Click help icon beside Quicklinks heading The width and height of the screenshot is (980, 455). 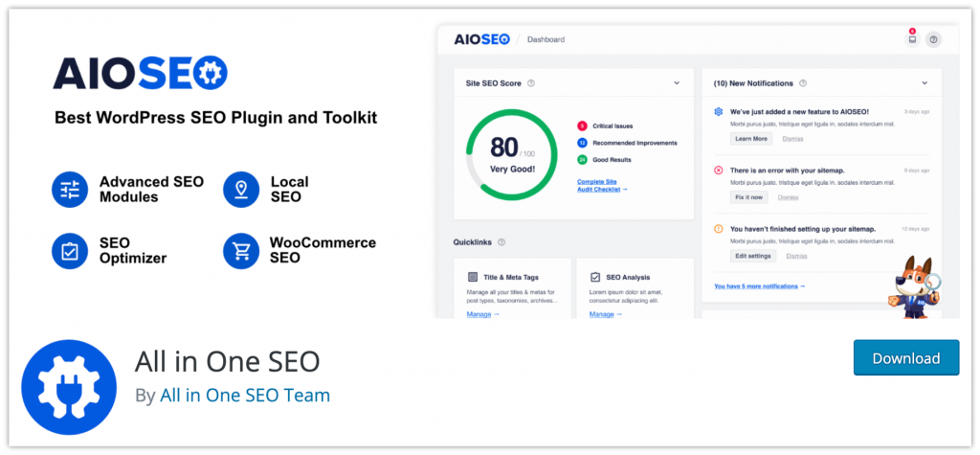(501, 242)
